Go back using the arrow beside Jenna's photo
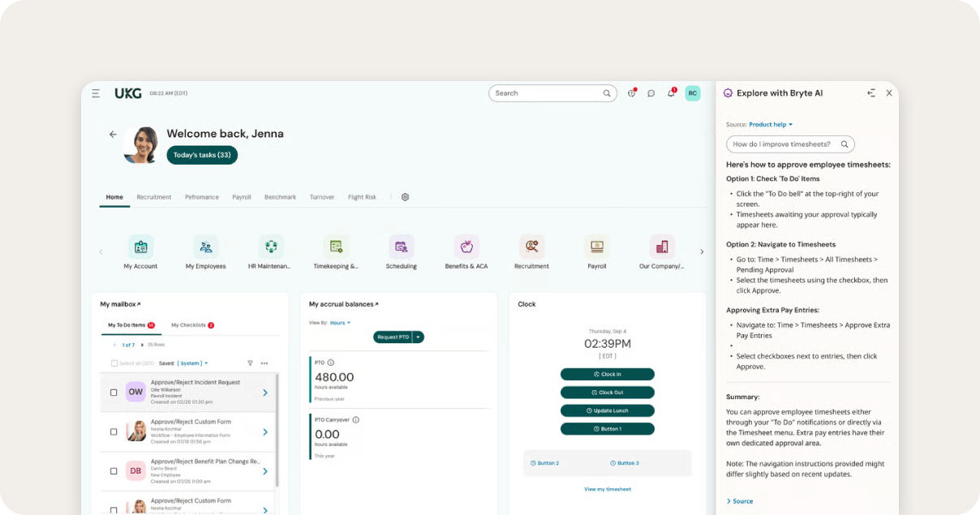This screenshot has width=980, height=515. (113, 135)
